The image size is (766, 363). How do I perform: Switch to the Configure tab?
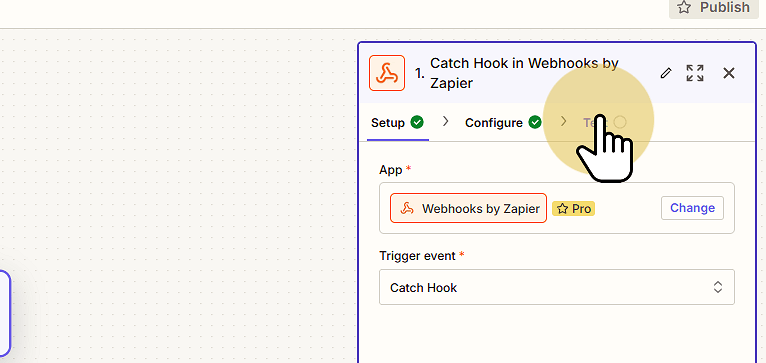click(503, 123)
